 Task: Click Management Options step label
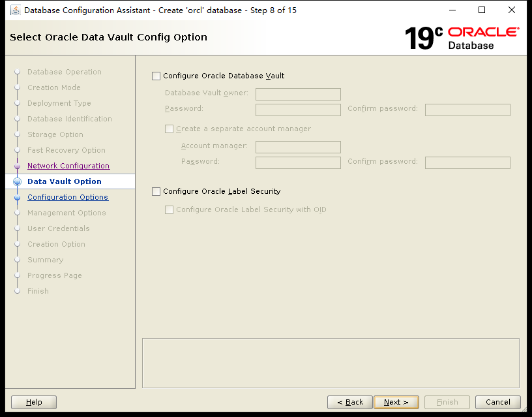[67, 213]
